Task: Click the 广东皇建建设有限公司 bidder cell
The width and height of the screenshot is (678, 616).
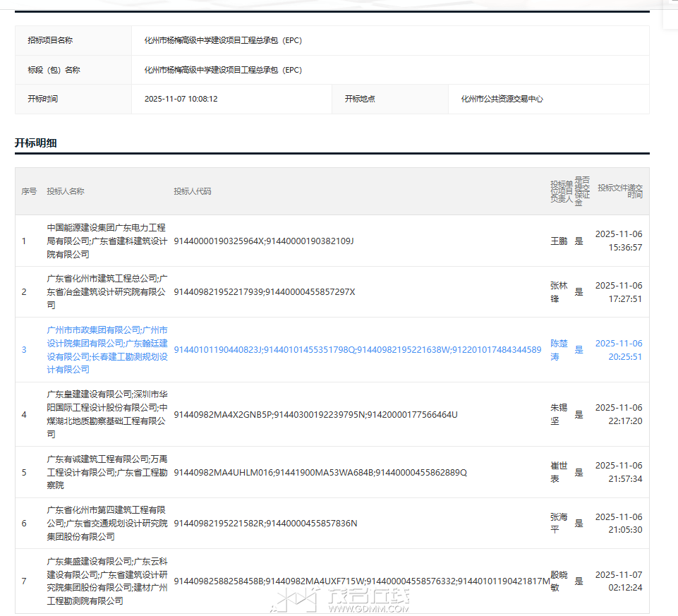Action: point(107,414)
